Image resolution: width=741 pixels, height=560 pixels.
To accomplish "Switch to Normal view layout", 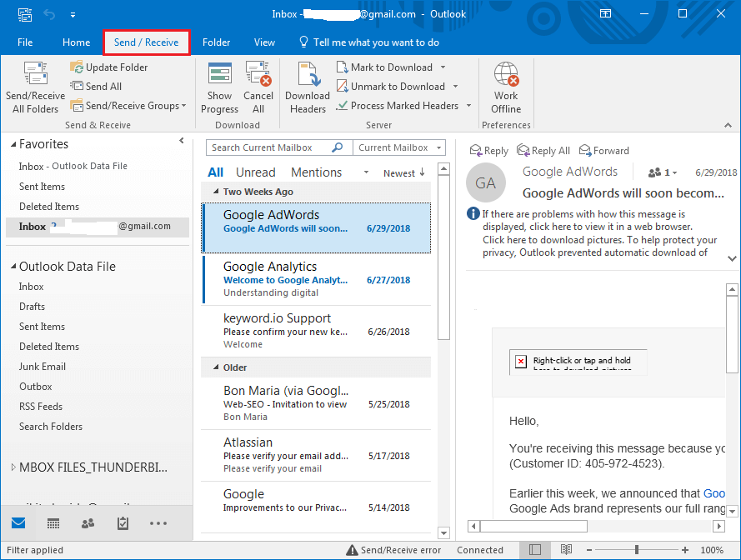I will tap(535, 550).
